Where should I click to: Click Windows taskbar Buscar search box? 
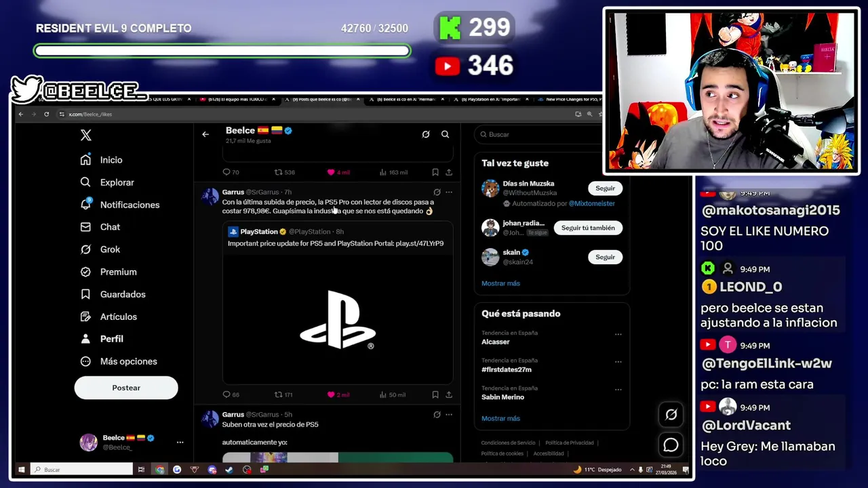81,469
